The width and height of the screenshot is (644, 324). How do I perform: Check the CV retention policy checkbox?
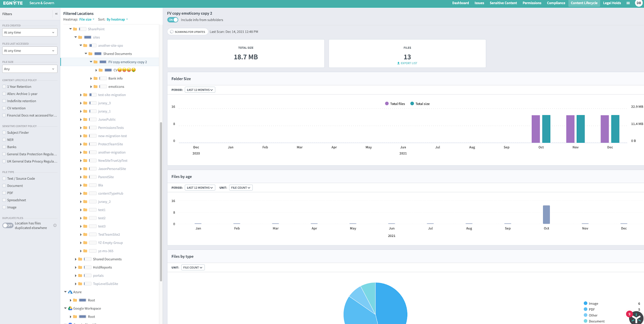(x=4, y=108)
